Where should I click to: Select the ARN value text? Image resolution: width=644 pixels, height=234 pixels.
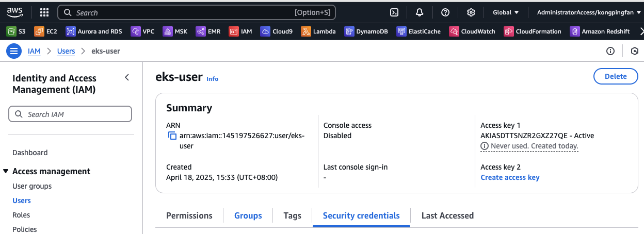pos(242,141)
